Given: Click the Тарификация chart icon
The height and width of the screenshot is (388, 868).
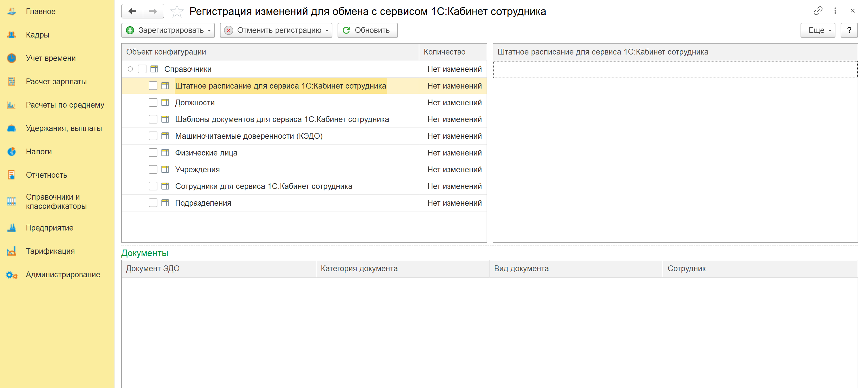Looking at the screenshot, I should click(12, 251).
